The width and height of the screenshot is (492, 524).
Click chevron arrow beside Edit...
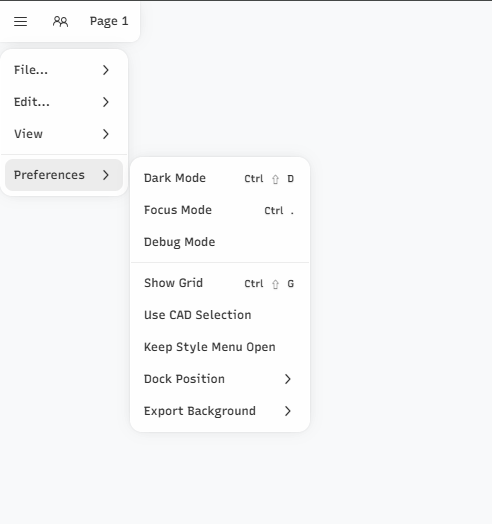coord(106,102)
